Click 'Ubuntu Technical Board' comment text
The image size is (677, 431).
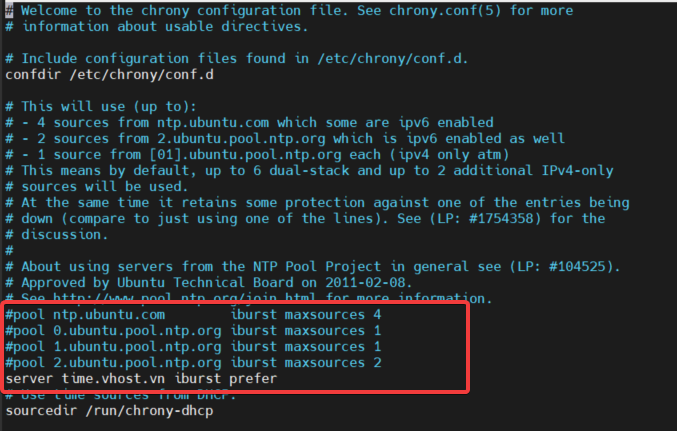pos(205,282)
